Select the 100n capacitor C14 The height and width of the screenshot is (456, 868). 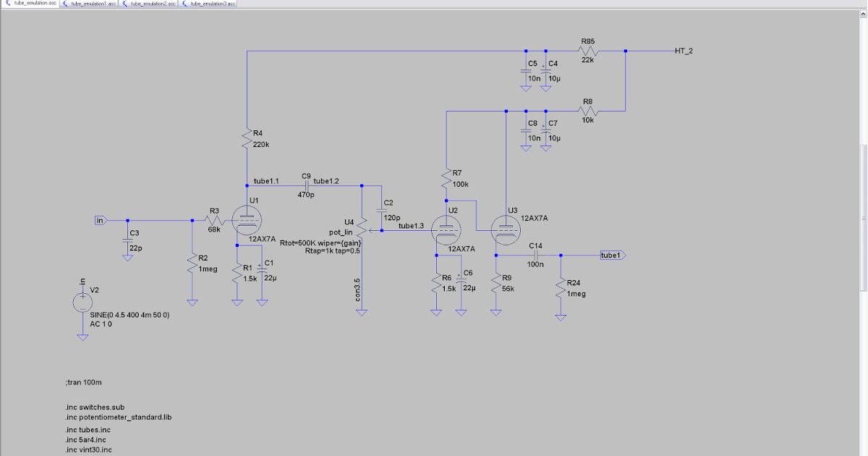pos(536,255)
